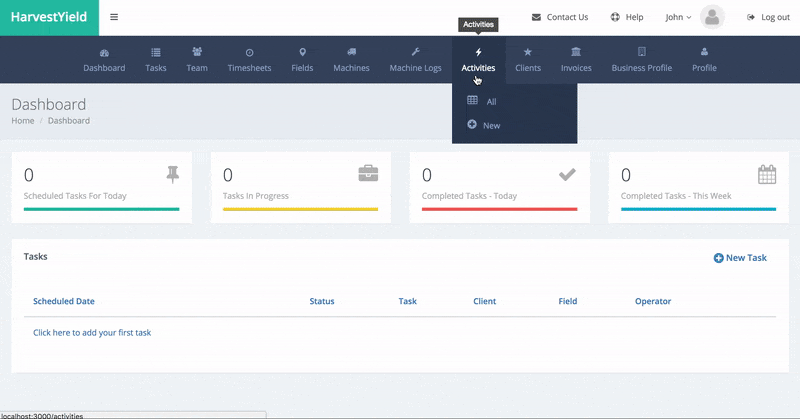
Task: Open Fields via the map pin icon
Action: (302, 52)
